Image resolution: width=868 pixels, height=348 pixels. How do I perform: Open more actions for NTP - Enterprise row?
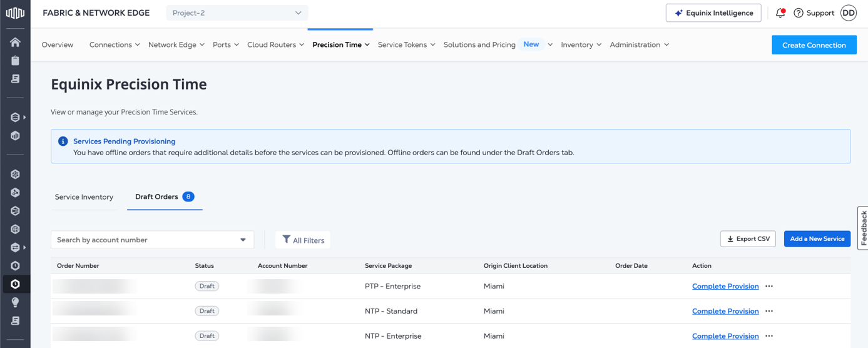769,336
